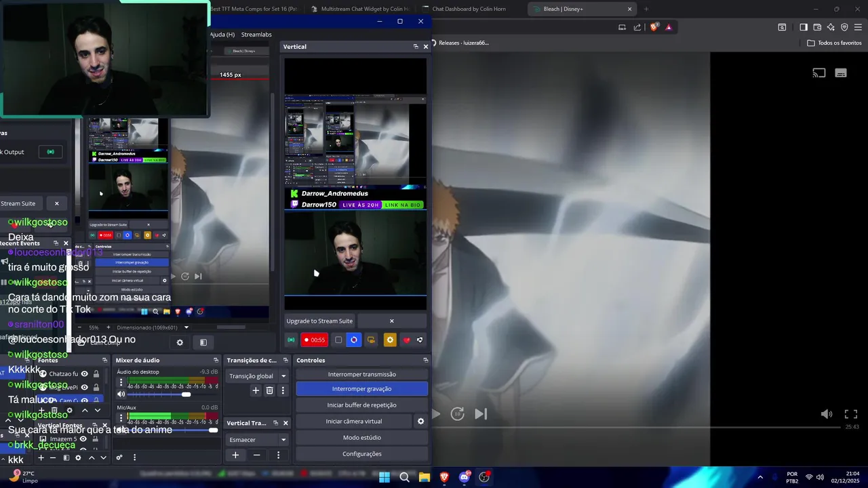Click the yellow gear settings icon in vertical dock
The image size is (868, 488).
coord(389,340)
